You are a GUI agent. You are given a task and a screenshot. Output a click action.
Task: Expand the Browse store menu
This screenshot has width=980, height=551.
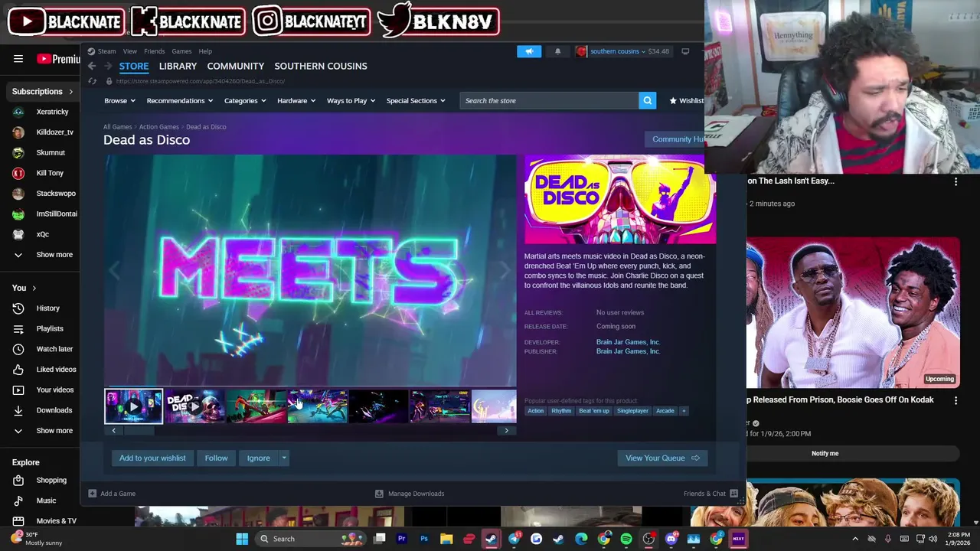coord(119,101)
